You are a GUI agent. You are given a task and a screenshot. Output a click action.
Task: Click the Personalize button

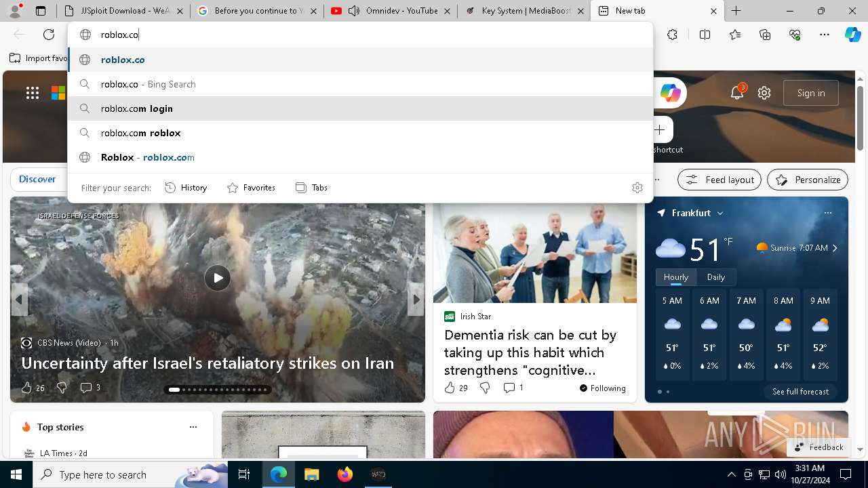pos(808,180)
